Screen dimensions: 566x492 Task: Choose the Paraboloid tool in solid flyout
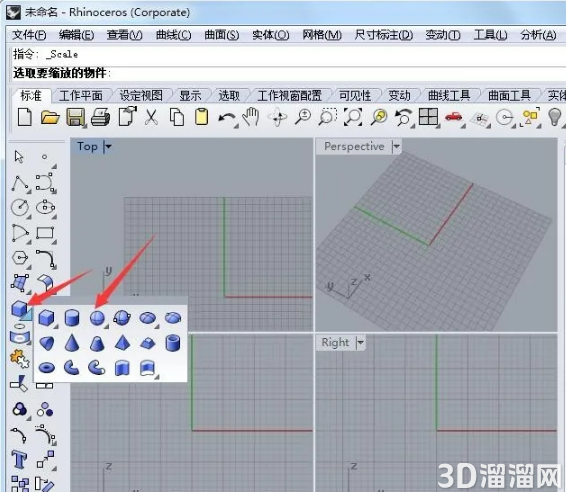coord(47,343)
